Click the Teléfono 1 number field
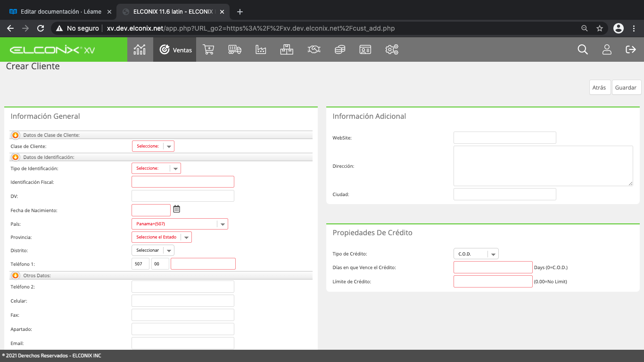The height and width of the screenshot is (362, 644). 203,264
